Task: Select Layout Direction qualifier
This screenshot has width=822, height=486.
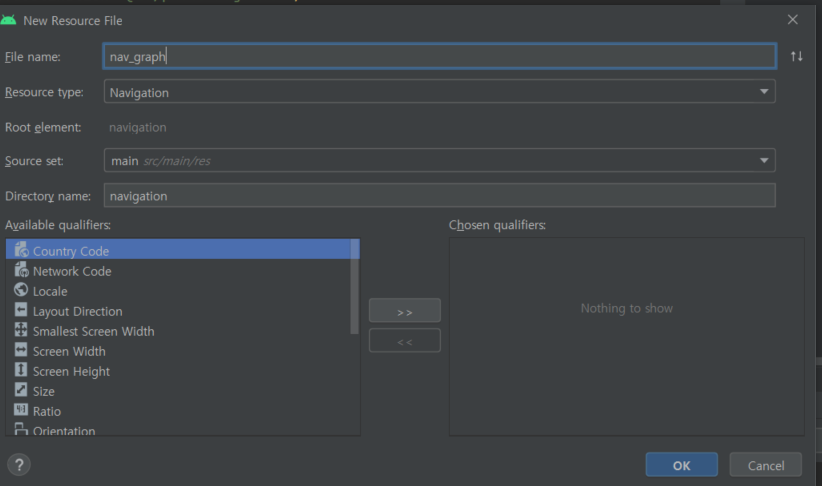Action: point(178,311)
